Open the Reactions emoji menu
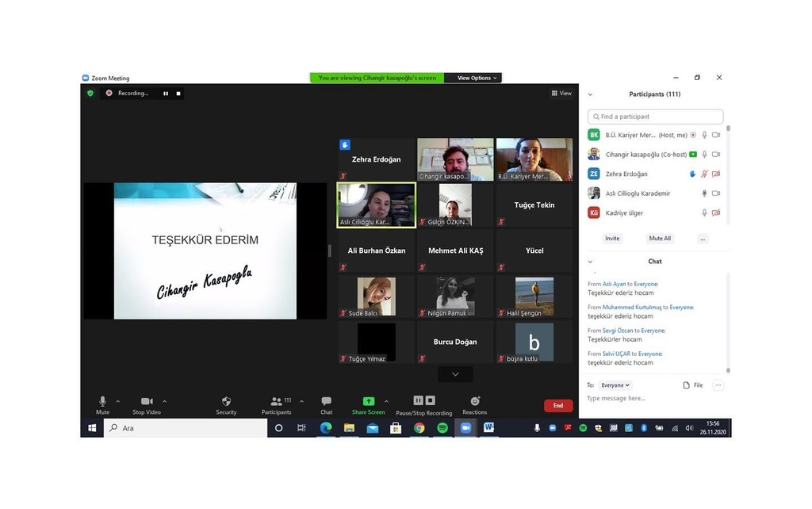This screenshot has width=812, height=509. [x=474, y=402]
